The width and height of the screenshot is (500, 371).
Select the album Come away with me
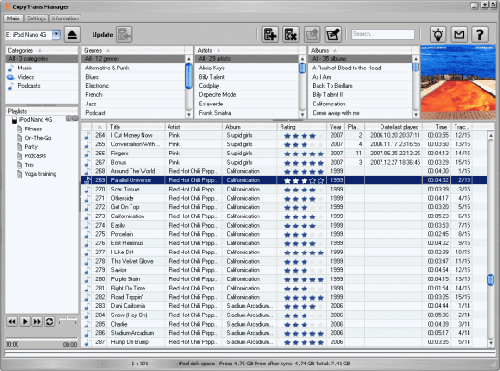coord(360,113)
